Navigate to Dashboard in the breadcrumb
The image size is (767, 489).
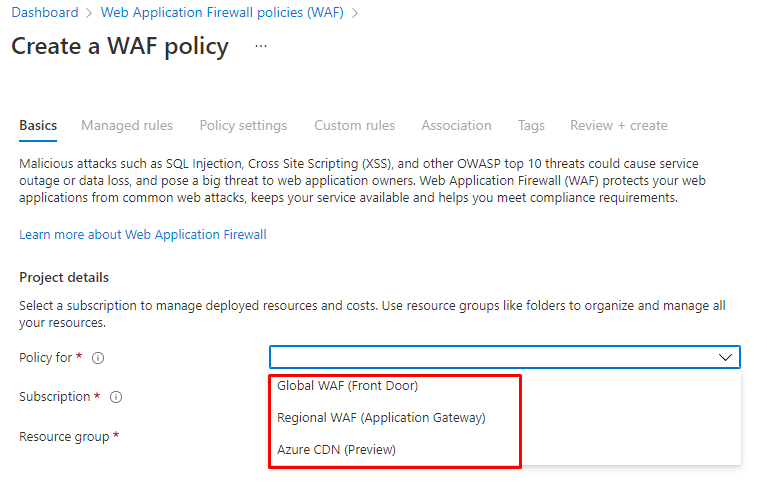pos(45,13)
